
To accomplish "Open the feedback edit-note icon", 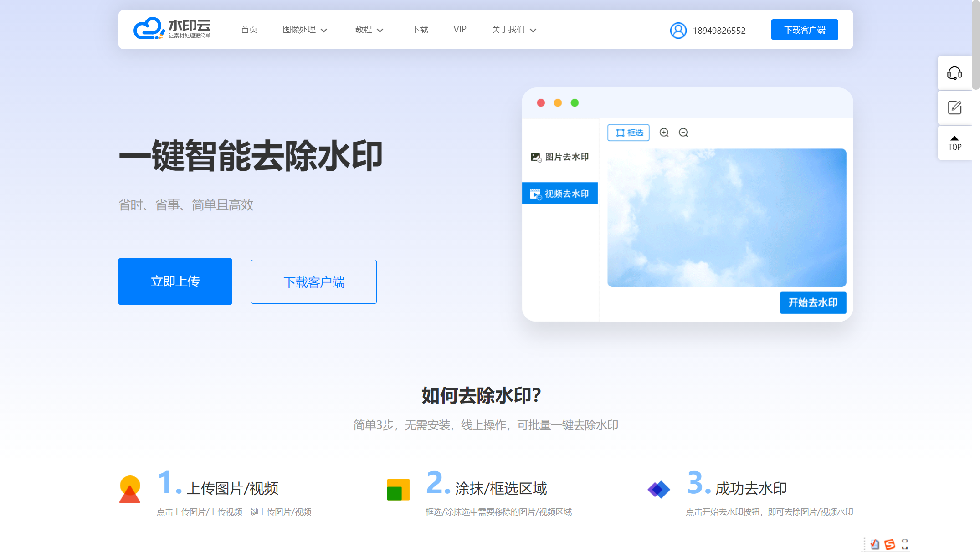I will 954,107.
